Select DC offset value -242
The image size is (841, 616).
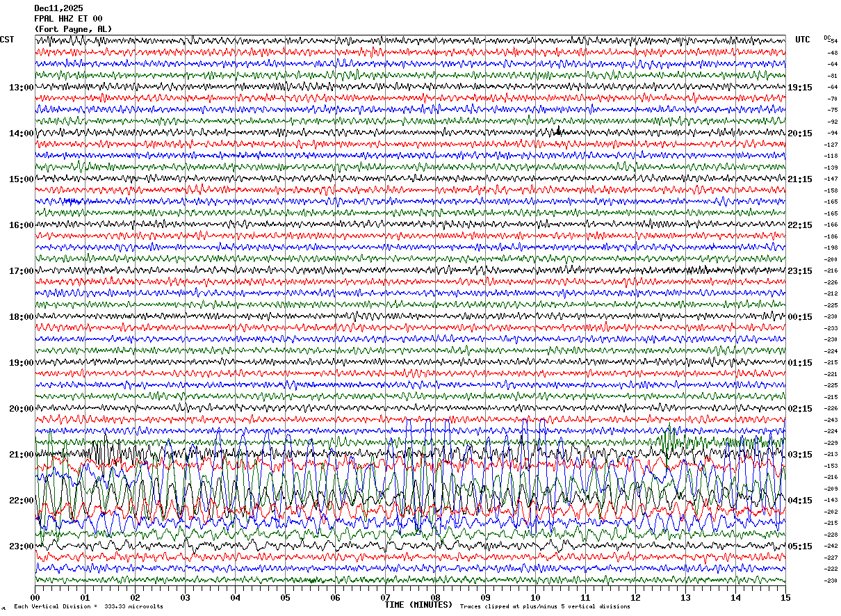tap(831, 546)
